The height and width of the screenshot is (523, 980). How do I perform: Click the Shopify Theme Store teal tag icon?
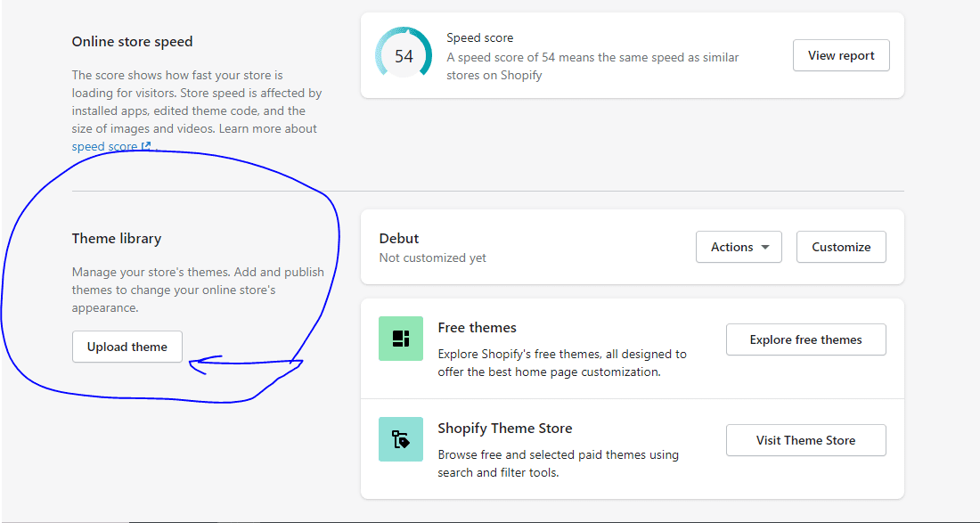click(401, 439)
